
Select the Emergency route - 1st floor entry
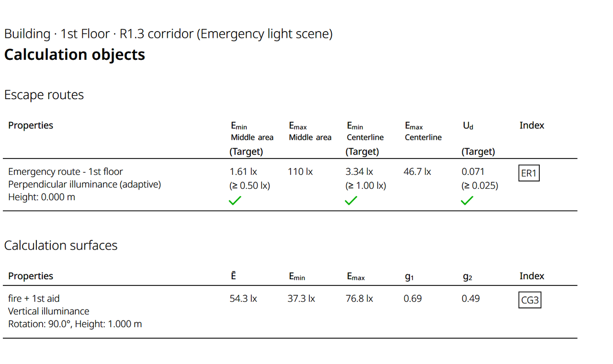click(x=66, y=171)
